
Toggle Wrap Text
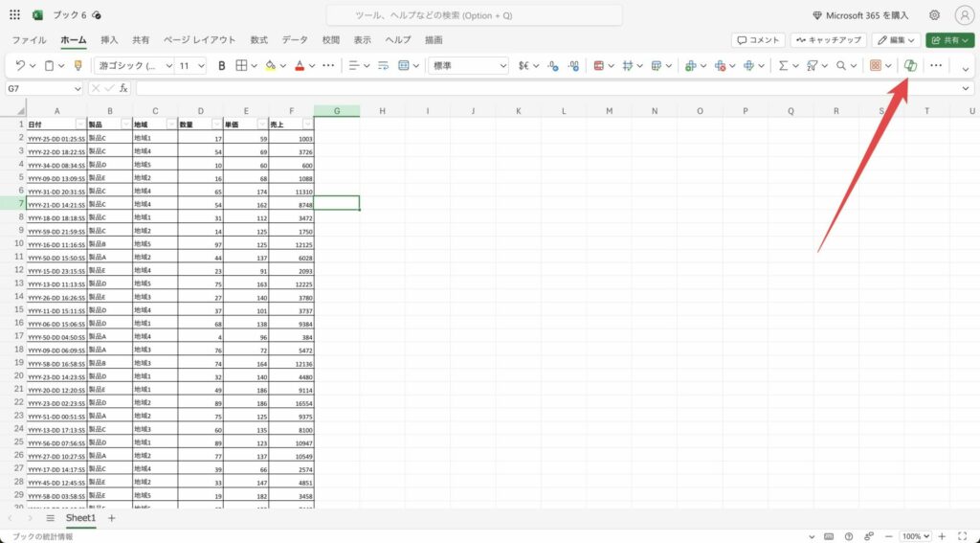(383, 65)
